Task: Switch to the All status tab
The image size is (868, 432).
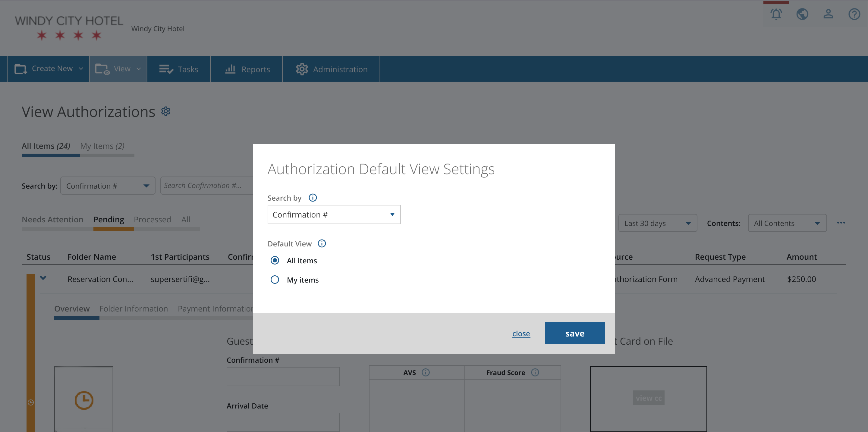Action: coord(186,220)
